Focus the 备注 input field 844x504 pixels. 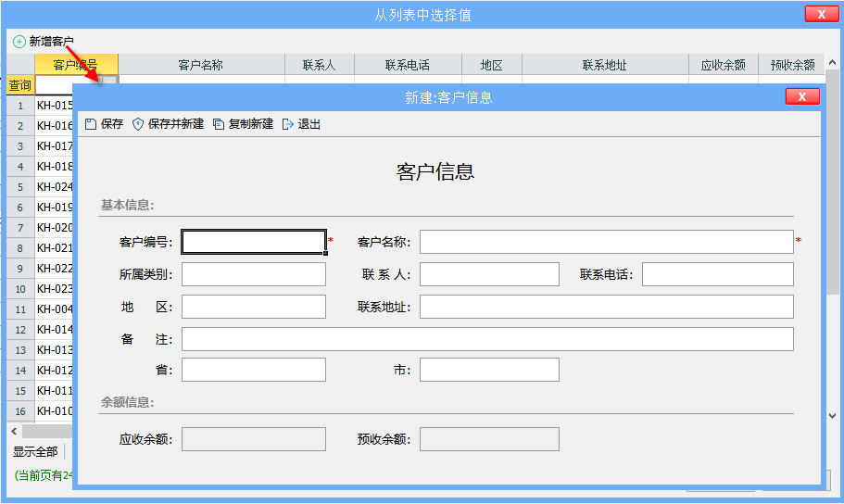pos(487,339)
